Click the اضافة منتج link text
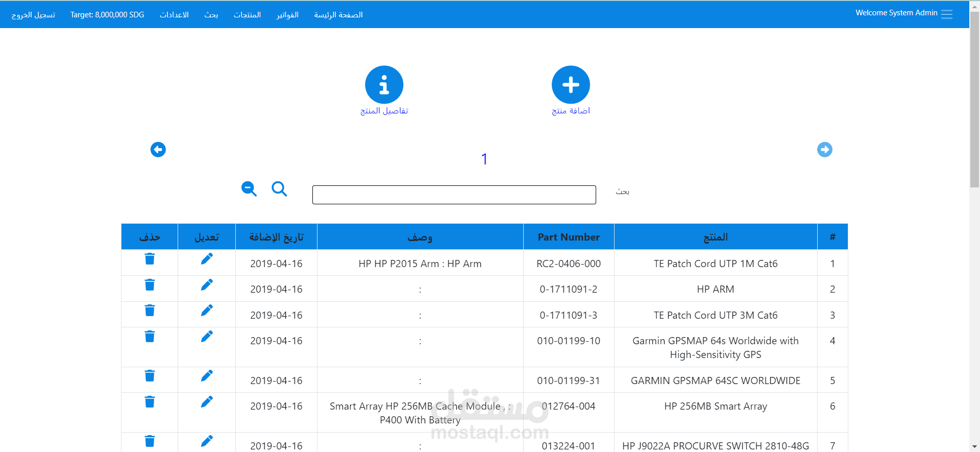 click(571, 111)
